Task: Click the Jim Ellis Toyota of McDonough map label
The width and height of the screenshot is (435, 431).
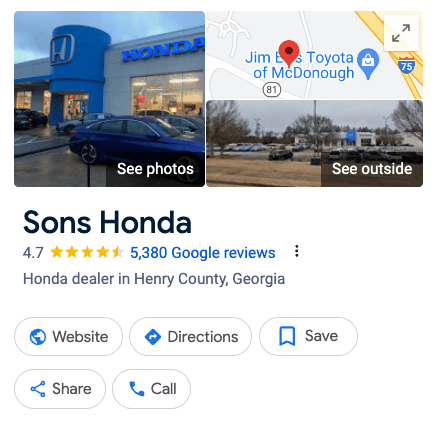Action: click(299, 65)
